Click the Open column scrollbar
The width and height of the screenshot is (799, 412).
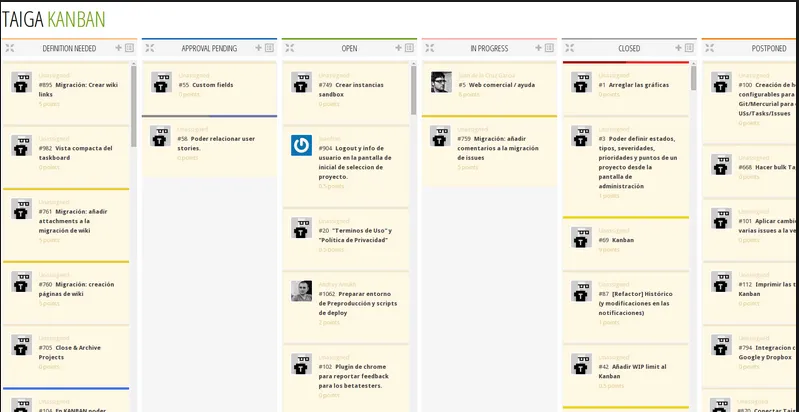coord(414,90)
